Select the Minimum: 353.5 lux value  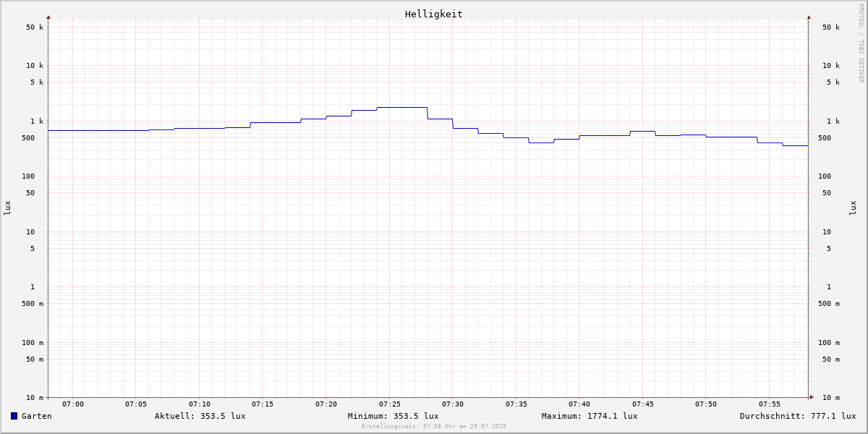pyautogui.click(x=393, y=416)
